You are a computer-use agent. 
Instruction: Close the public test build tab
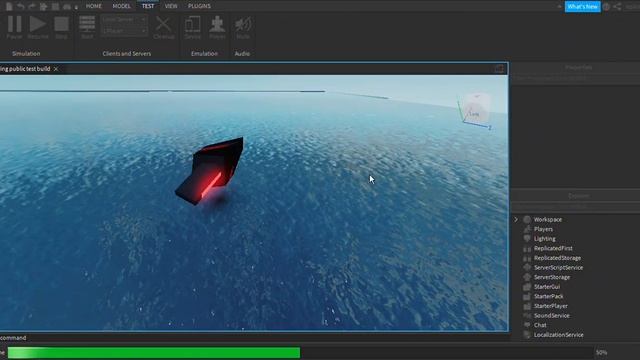click(56, 69)
